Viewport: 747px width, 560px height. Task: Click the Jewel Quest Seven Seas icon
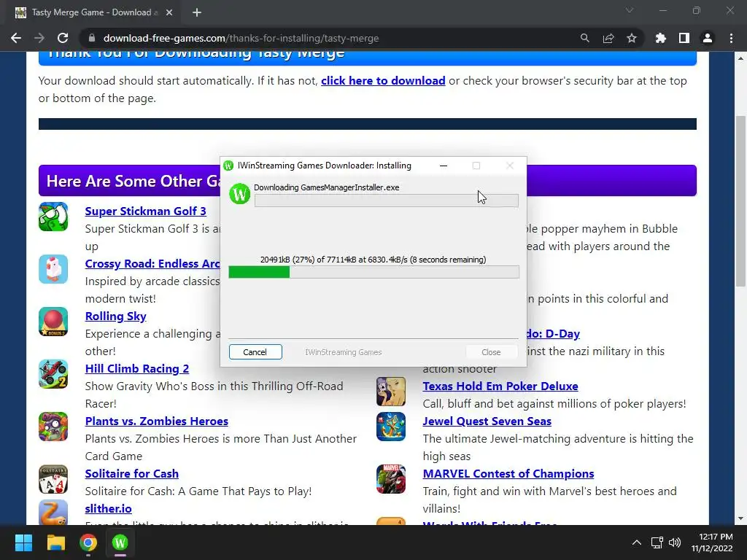pos(391,427)
